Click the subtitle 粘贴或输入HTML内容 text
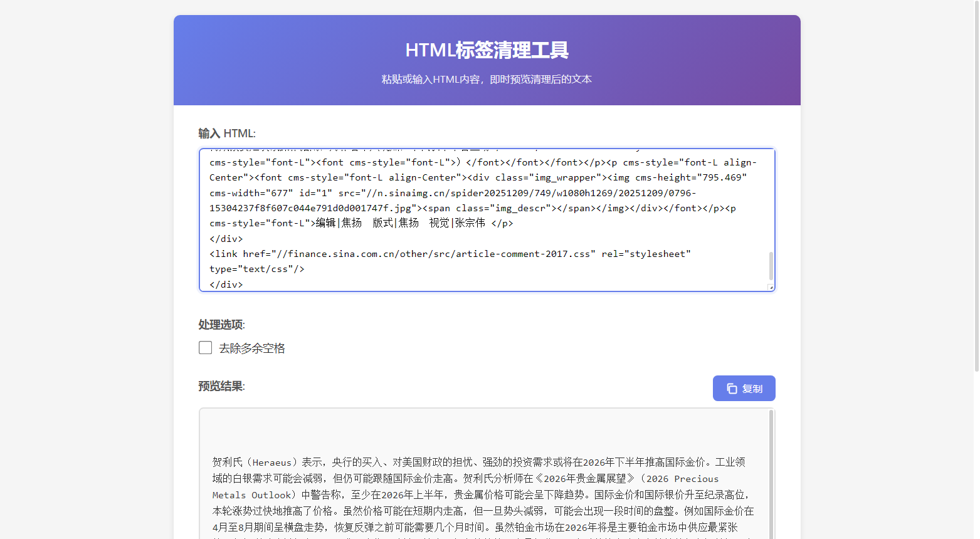The image size is (980, 539). point(487,80)
